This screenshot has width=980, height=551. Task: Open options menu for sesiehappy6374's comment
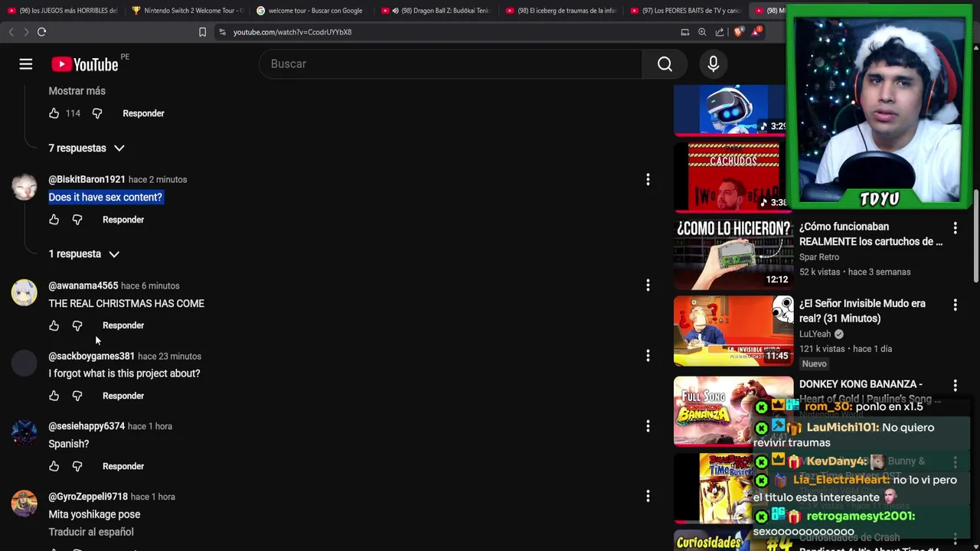[648, 426]
